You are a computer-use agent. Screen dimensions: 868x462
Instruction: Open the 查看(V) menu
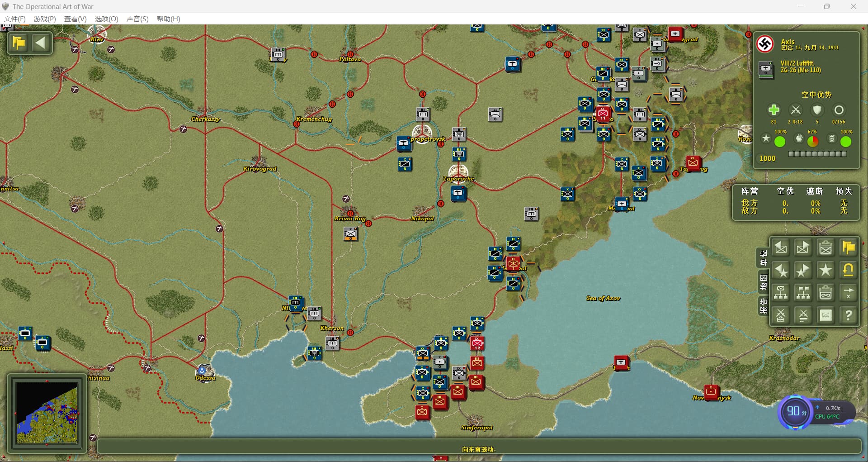75,19
